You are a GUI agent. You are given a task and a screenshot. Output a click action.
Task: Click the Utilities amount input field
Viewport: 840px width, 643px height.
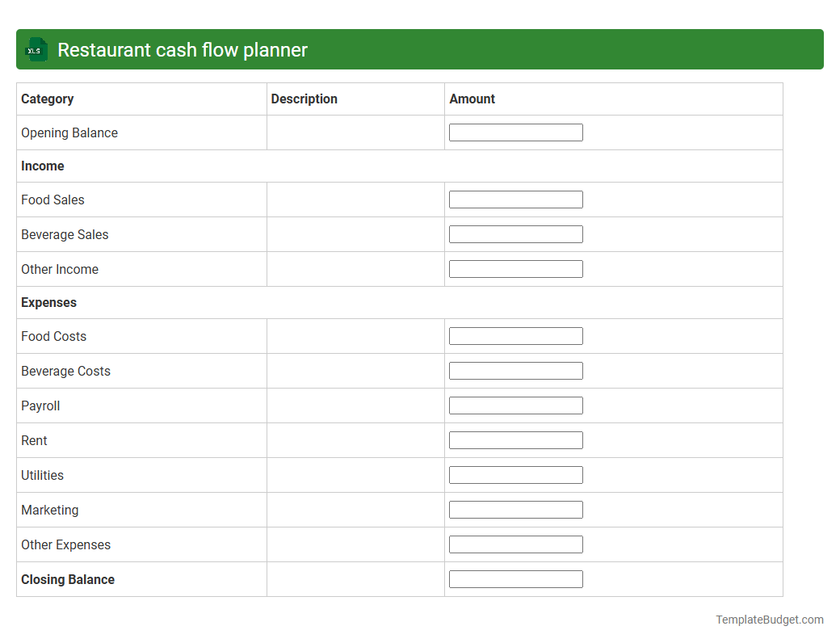(515, 474)
